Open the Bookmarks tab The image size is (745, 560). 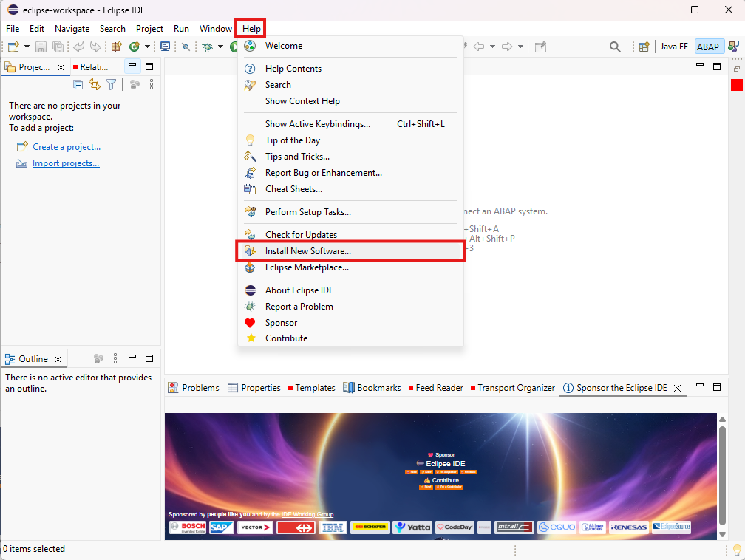click(372, 388)
